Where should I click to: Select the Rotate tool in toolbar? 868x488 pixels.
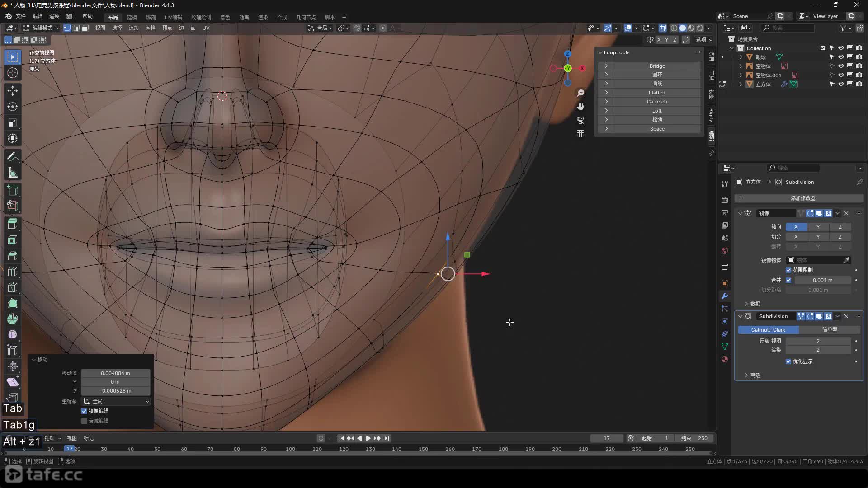[13, 107]
